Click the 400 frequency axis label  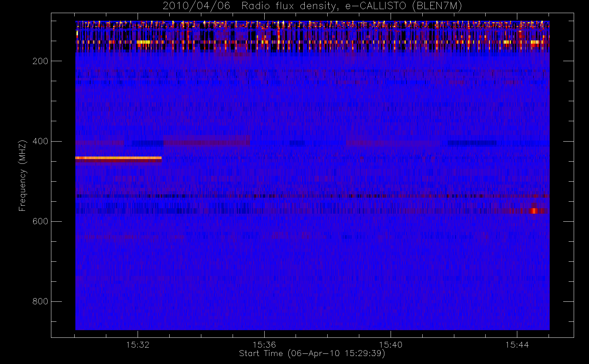click(x=40, y=141)
